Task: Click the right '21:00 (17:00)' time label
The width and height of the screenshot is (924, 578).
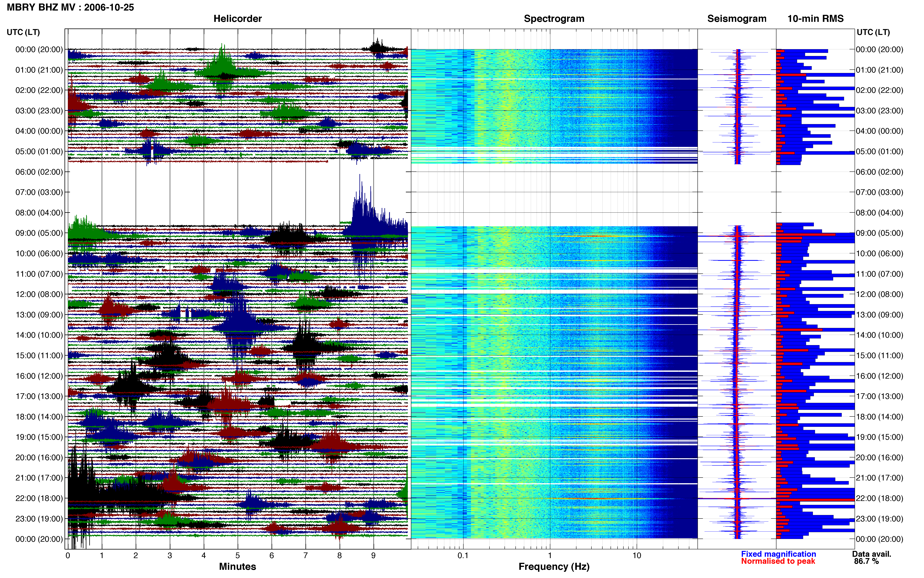Action: click(x=880, y=478)
